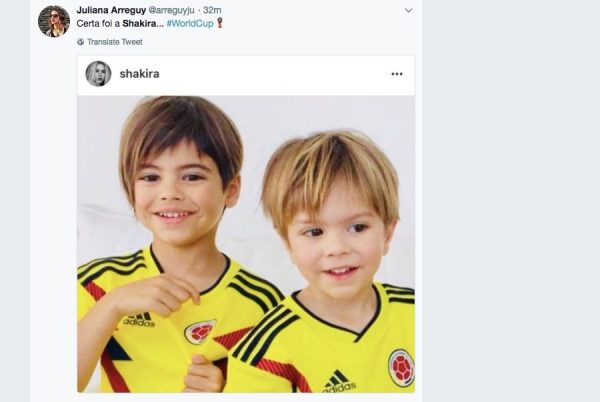The width and height of the screenshot is (600, 402).
Task: Click the globe icon beside Translate Tweet
Action: coord(80,42)
